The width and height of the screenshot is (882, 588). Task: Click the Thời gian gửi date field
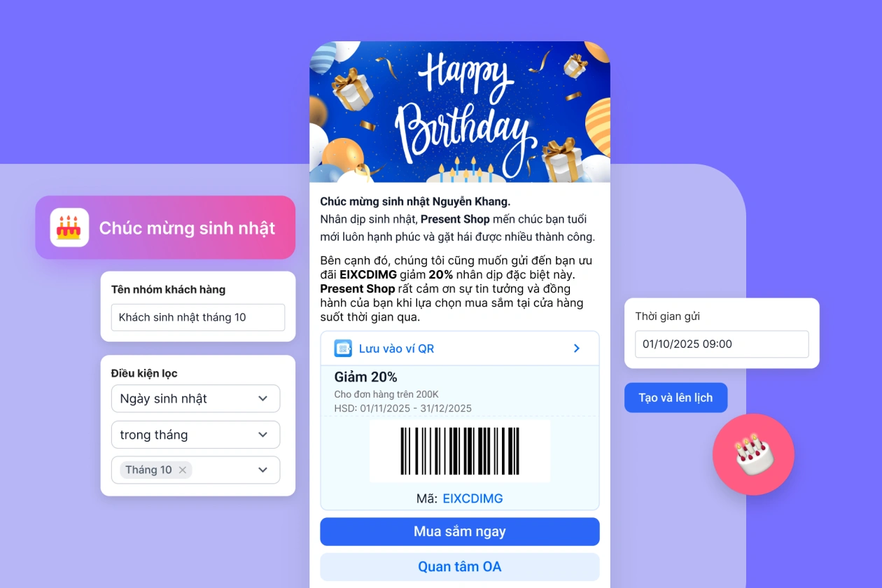click(x=722, y=344)
